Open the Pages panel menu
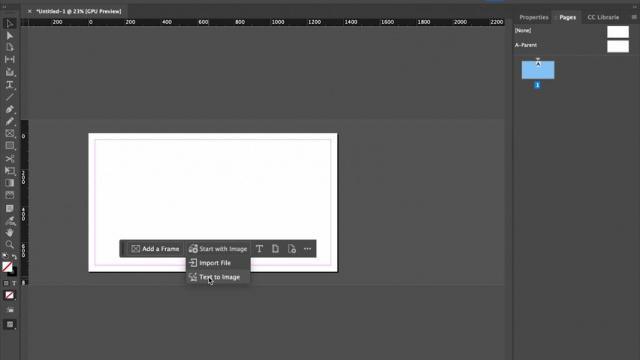 [x=634, y=17]
